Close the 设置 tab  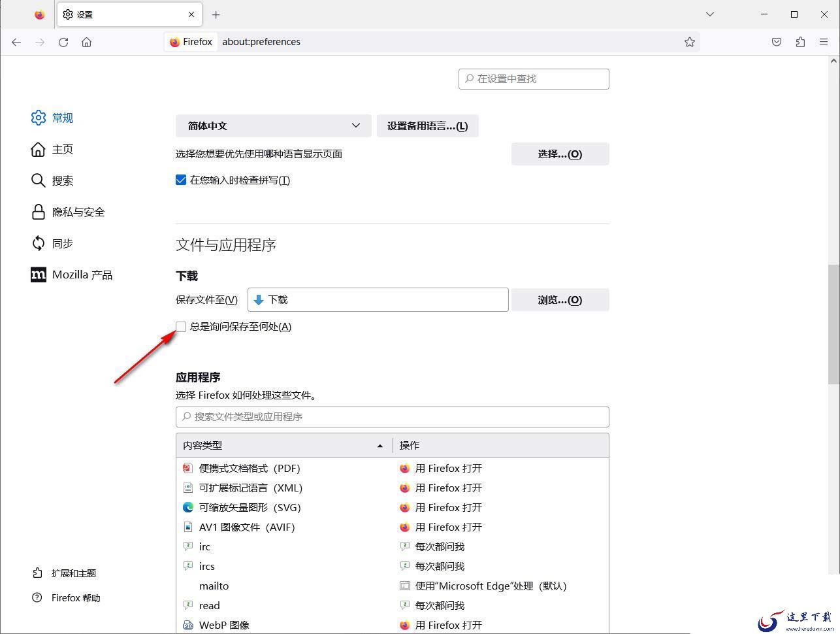click(191, 14)
